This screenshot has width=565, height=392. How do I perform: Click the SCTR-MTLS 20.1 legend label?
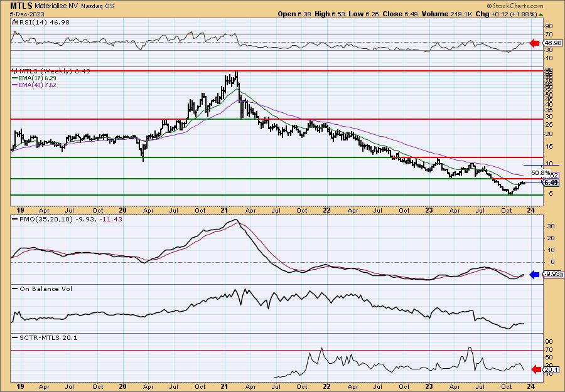pyautogui.click(x=48, y=337)
